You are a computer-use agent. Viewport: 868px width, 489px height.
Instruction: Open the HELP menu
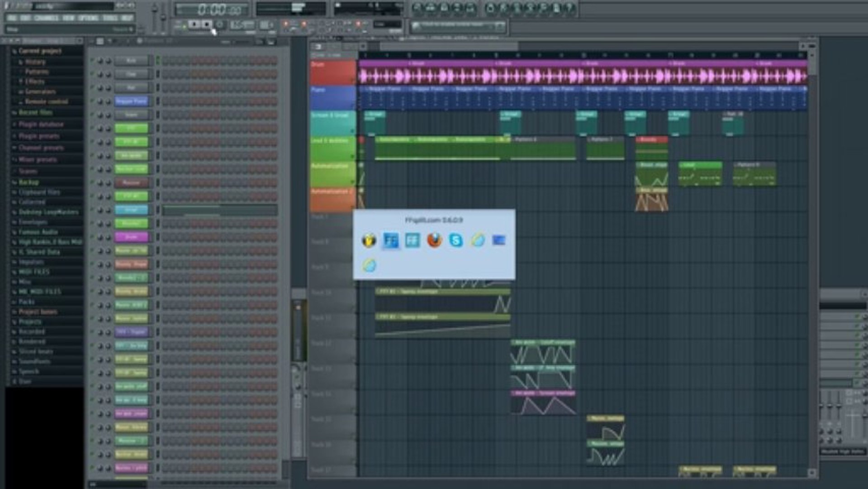pos(127,18)
